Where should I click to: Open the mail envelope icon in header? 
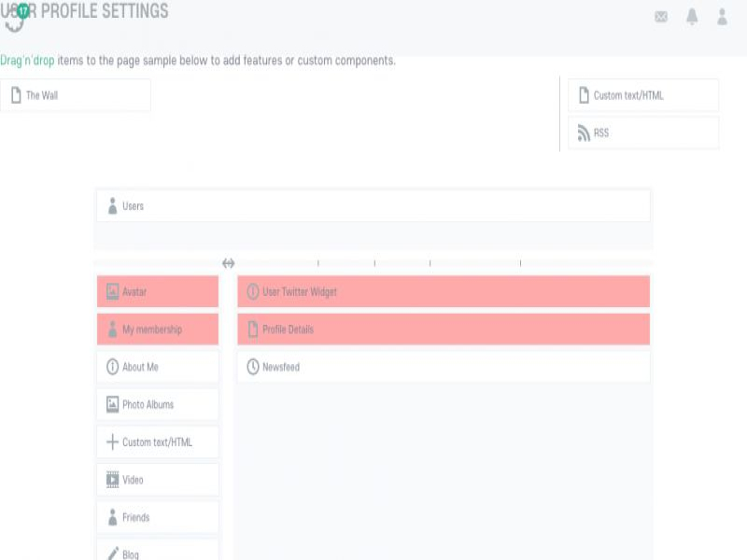(x=661, y=17)
